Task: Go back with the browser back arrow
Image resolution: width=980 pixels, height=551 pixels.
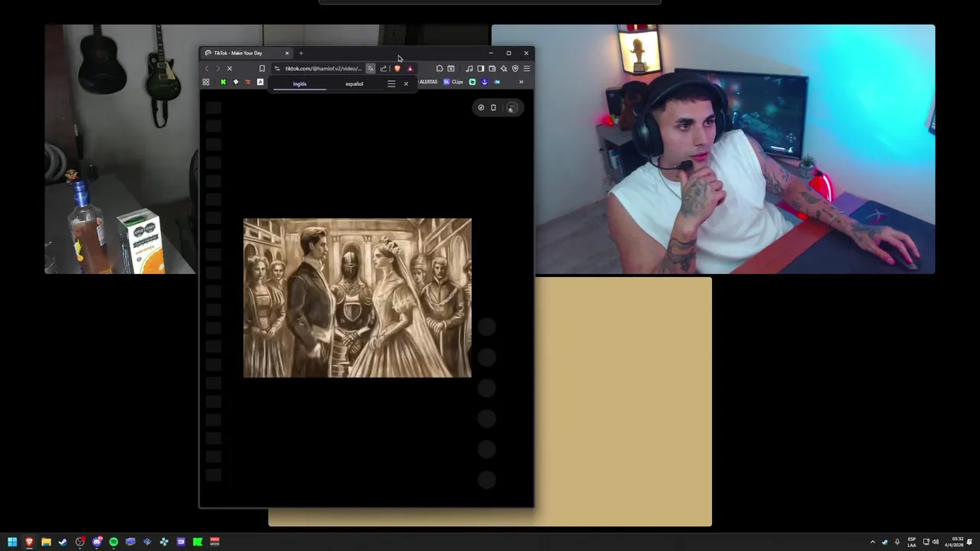Action: pos(207,68)
